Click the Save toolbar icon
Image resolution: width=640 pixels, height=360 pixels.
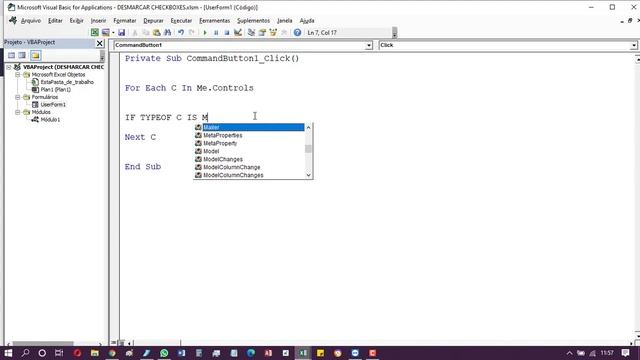[x=121, y=33]
